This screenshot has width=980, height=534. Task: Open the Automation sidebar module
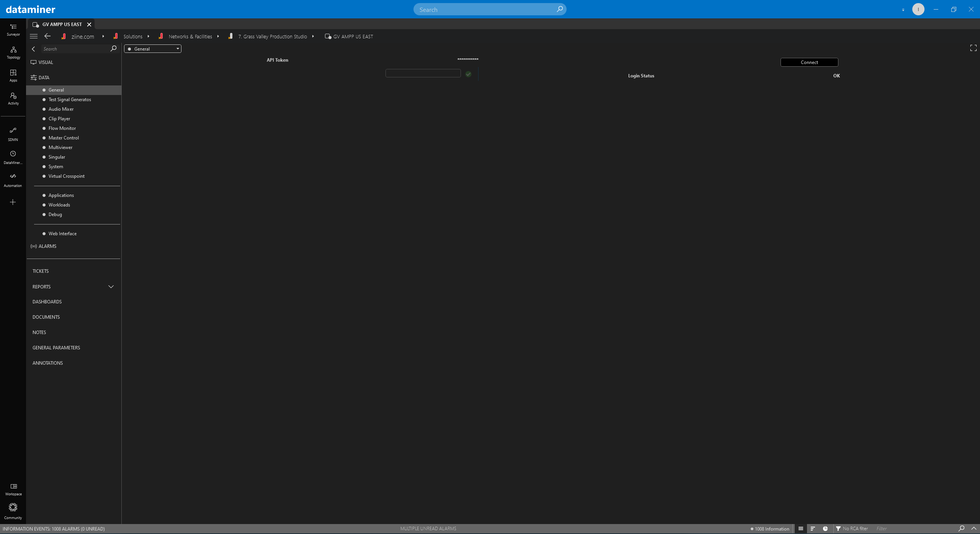point(13,180)
